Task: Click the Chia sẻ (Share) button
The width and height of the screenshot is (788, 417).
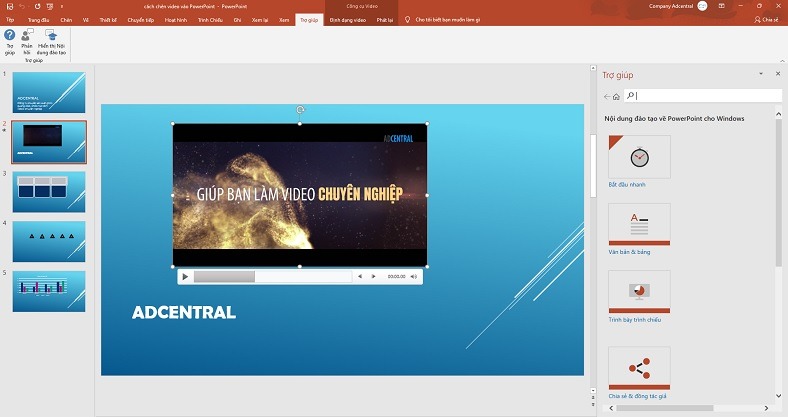Action: pyautogui.click(x=766, y=20)
